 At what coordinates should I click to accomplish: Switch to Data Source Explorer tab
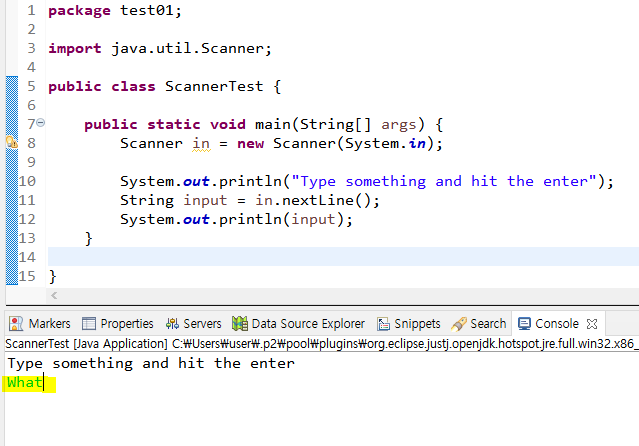(x=298, y=324)
